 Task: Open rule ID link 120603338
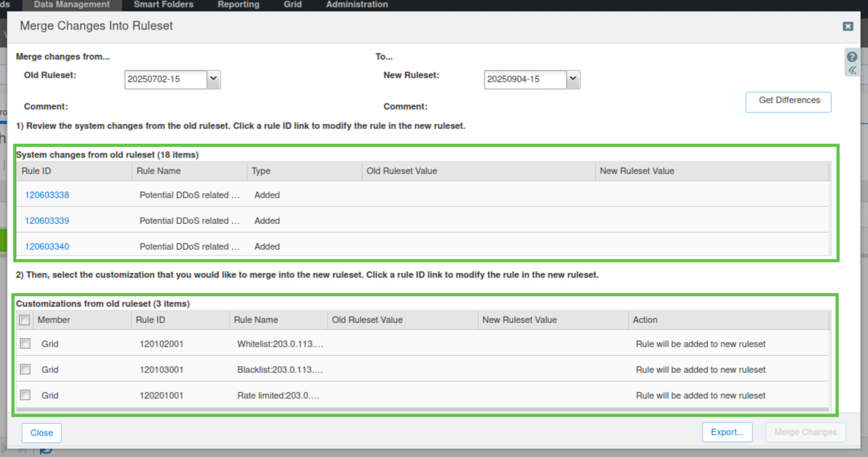click(x=47, y=195)
